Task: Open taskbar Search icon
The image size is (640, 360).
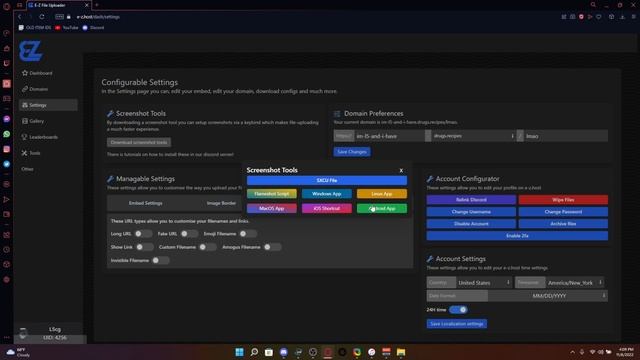Action: pos(254,352)
